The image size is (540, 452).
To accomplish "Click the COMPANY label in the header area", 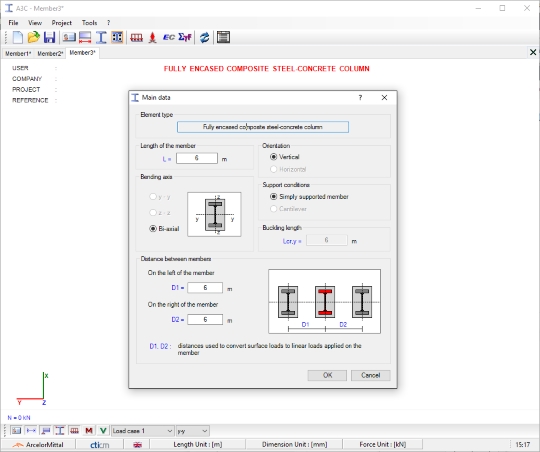I will coord(27,79).
